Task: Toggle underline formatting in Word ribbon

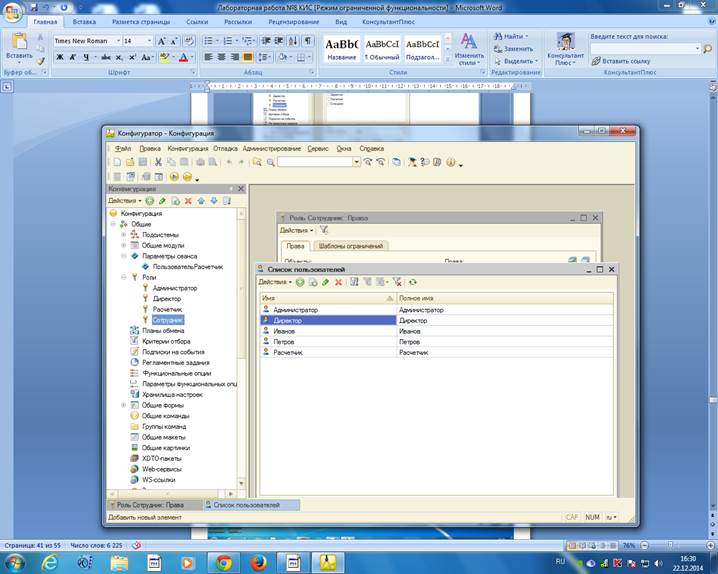Action: (x=86, y=57)
